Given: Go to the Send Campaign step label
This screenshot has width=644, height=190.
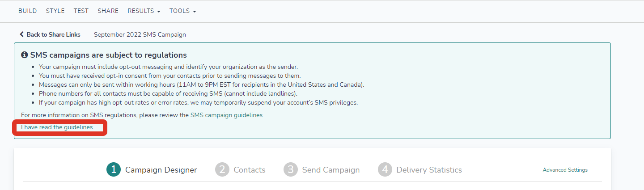Looking at the screenshot, I should coord(330,170).
